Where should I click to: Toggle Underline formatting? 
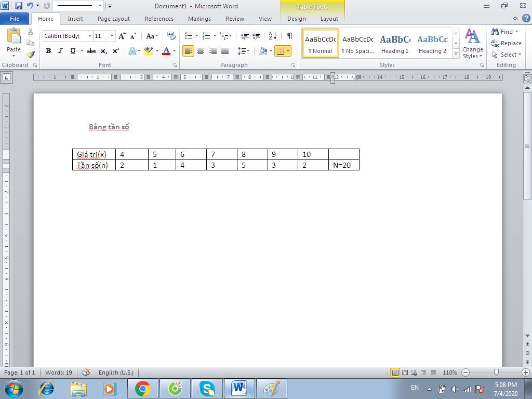(73, 51)
